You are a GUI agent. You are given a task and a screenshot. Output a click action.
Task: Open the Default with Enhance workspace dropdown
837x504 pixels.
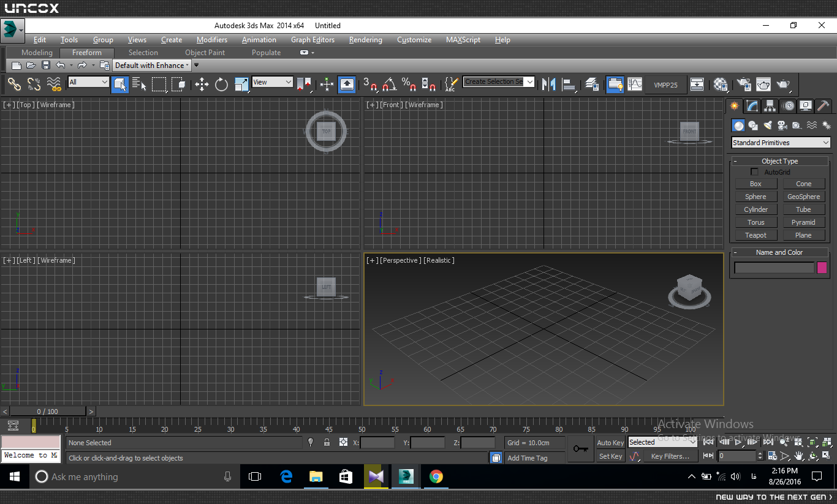[x=152, y=66]
